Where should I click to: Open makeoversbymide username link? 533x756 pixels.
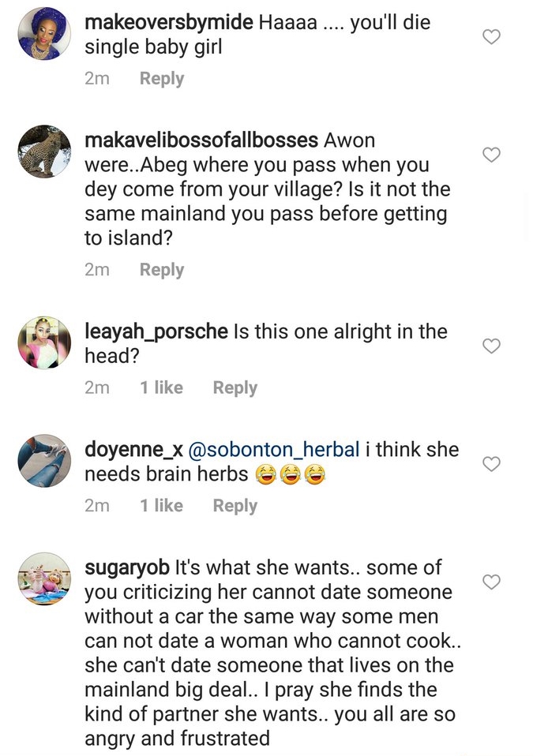point(170,23)
